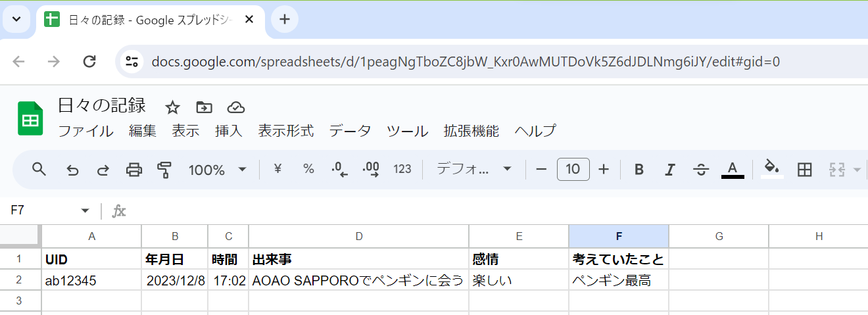Select cell containing 楽しい
This screenshot has height=315, width=868.
coord(519,280)
